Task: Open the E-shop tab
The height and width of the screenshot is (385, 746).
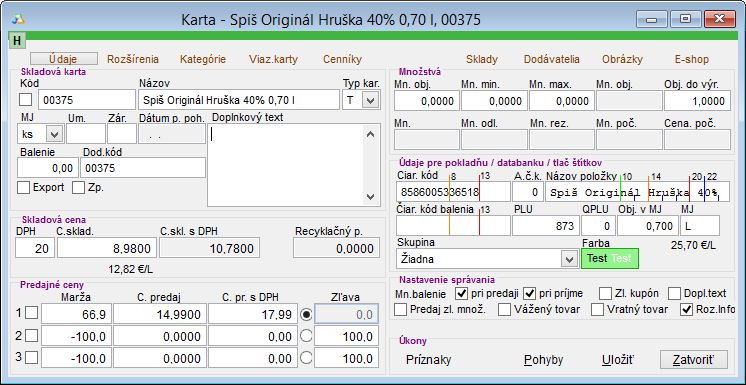Action: point(691,59)
